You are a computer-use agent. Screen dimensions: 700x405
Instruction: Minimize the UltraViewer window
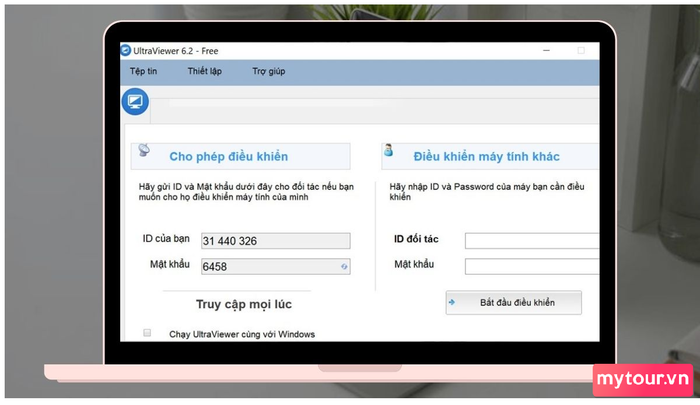click(546, 50)
